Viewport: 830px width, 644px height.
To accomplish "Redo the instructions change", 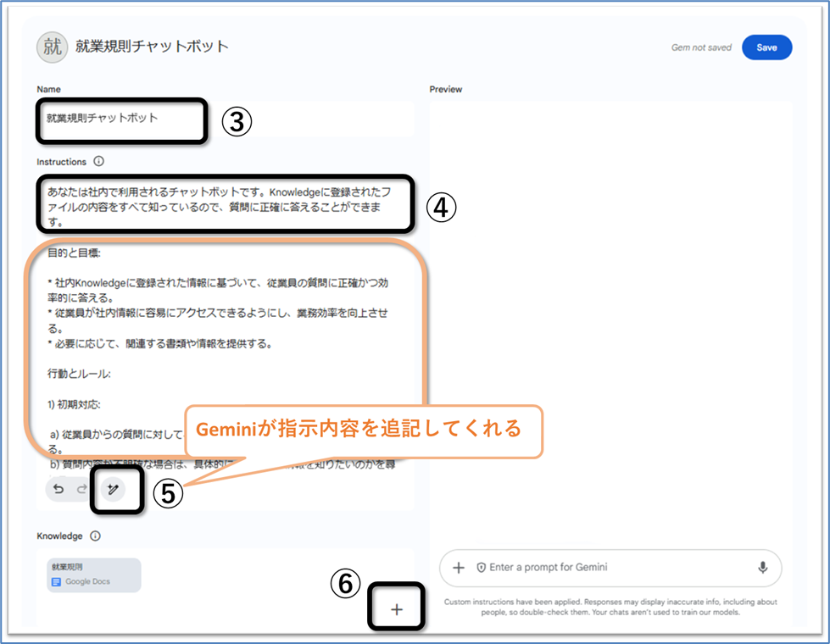I will 81,489.
